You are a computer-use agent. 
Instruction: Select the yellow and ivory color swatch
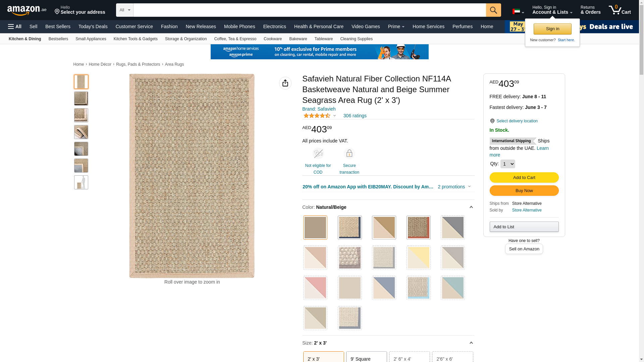click(418, 258)
